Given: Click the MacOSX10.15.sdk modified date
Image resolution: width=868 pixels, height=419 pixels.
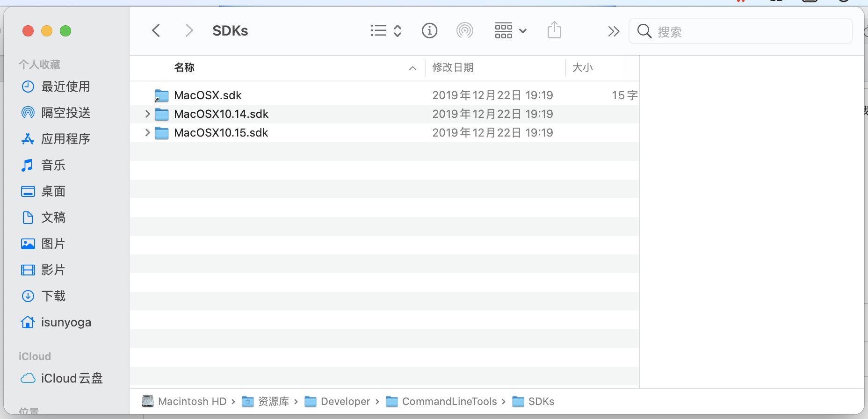Looking at the screenshot, I should [x=492, y=133].
